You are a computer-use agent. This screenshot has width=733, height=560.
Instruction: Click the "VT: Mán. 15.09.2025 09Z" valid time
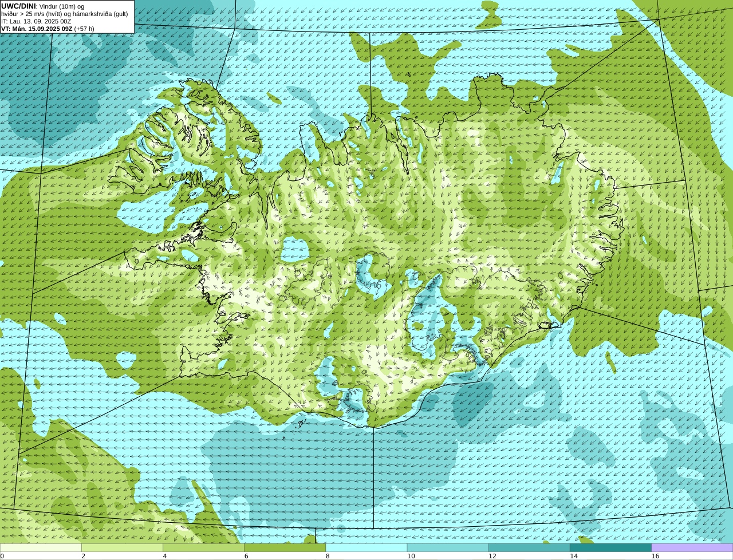point(37,29)
